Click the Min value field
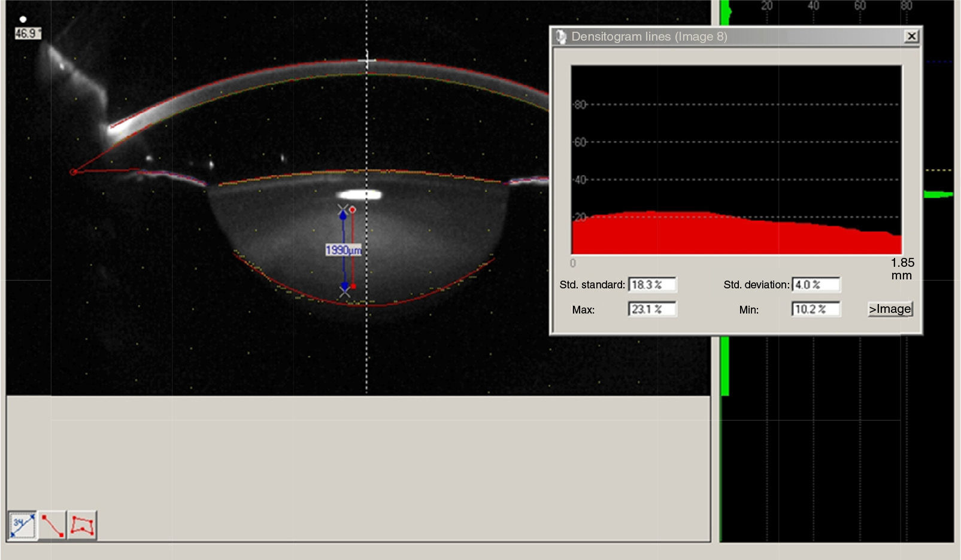This screenshot has width=961, height=560. [816, 309]
